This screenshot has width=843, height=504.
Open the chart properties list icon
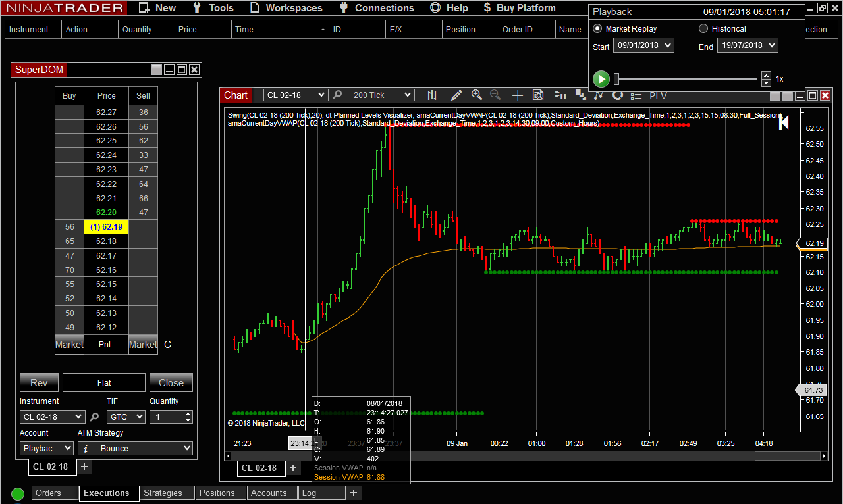(636, 96)
